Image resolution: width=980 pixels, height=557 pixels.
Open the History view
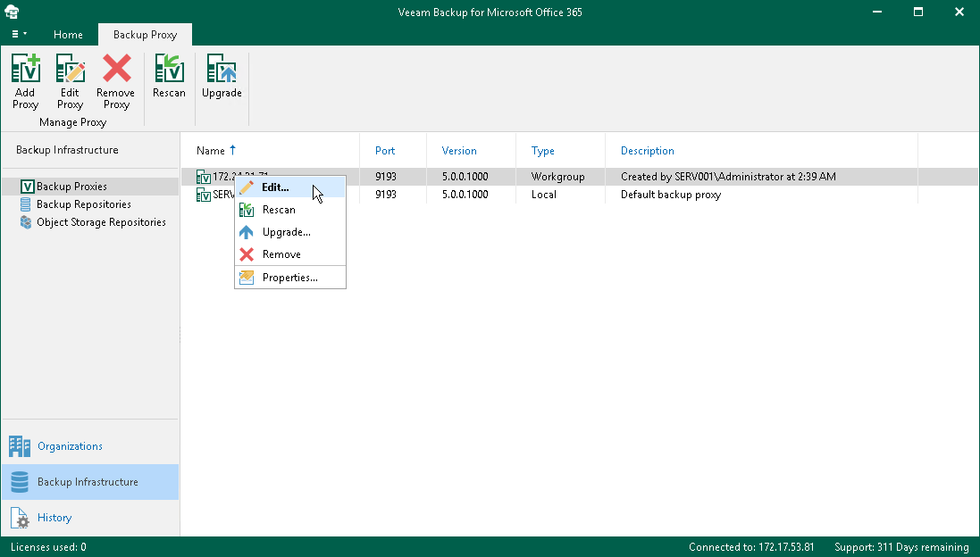coord(90,518)
